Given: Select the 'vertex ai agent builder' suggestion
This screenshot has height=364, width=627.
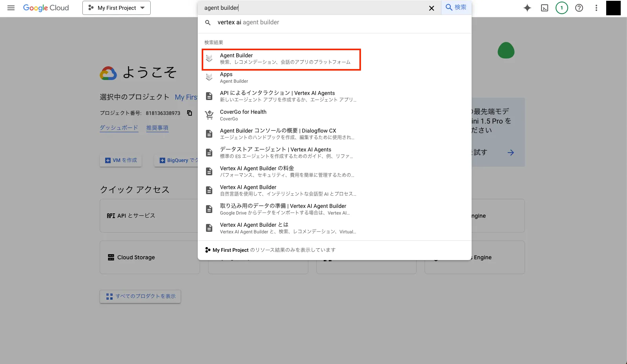Looking at the screenshot, I should tap(335, 22).
